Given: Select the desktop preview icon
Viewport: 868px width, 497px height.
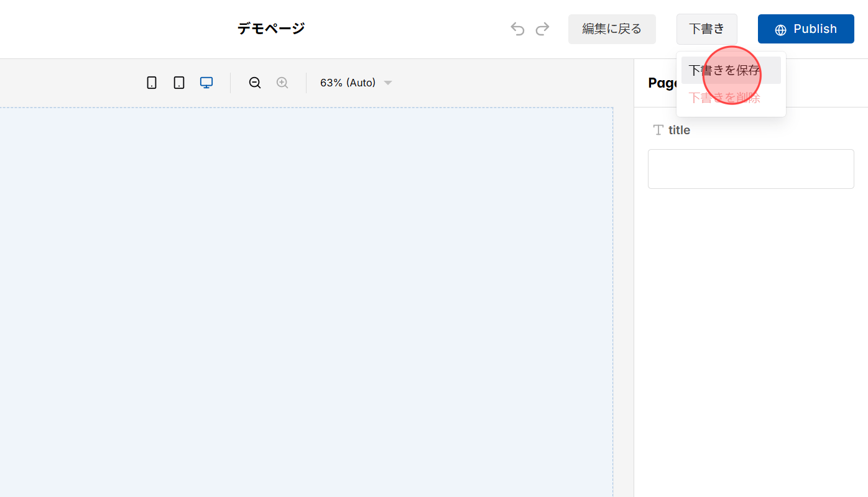Looking at the screenshot, I should click(x=206, y=82).
